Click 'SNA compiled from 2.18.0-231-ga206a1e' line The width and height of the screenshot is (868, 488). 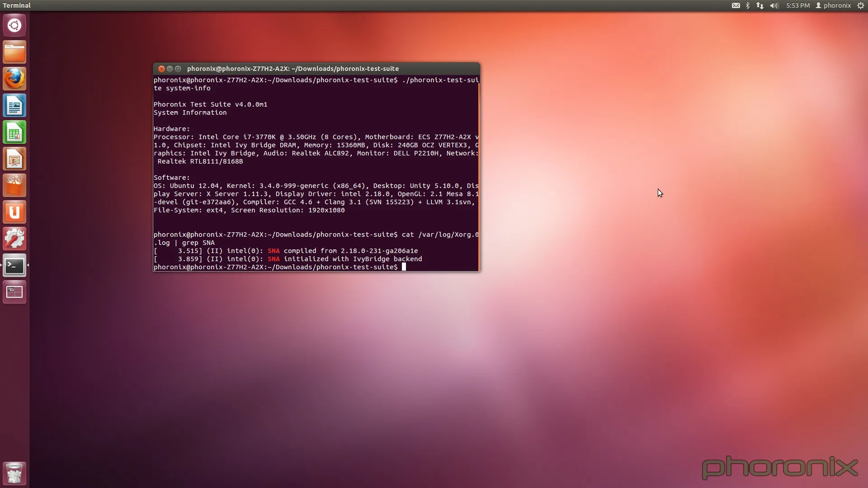point(343,251)
